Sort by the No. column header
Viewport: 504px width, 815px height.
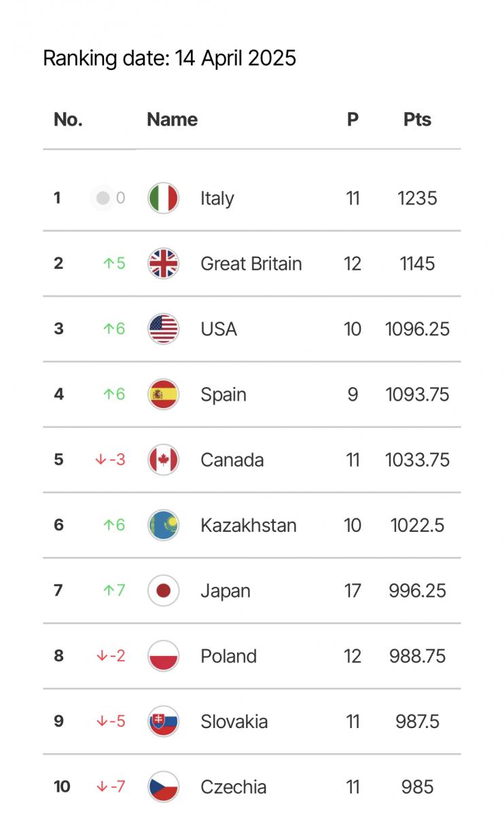[68, 120]
